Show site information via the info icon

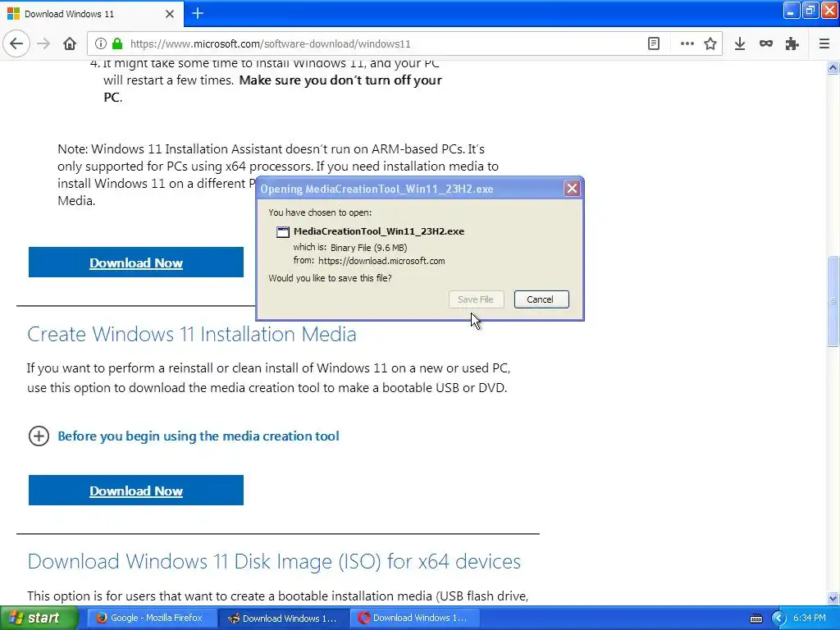pyautogui.click(x=100, y=44)
